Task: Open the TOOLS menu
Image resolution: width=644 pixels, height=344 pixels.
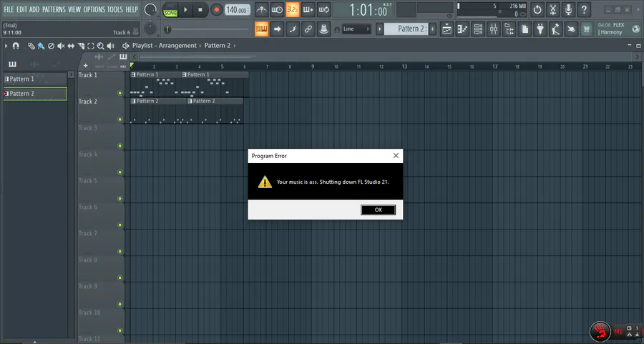Action: coord(115,9)
